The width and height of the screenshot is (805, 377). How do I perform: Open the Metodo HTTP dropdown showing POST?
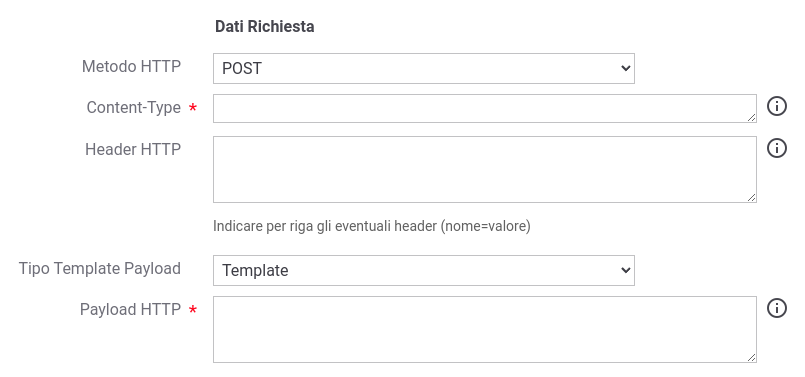click(424, 68)
